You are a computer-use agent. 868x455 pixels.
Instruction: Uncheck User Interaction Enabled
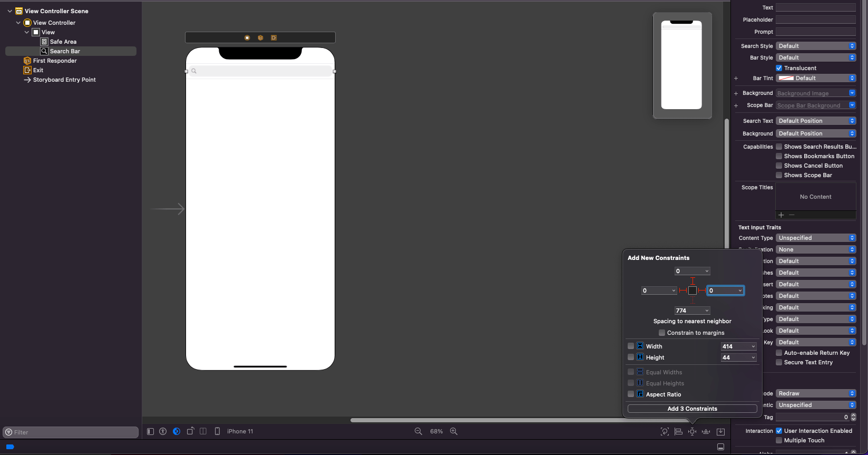tap(779, 431)
